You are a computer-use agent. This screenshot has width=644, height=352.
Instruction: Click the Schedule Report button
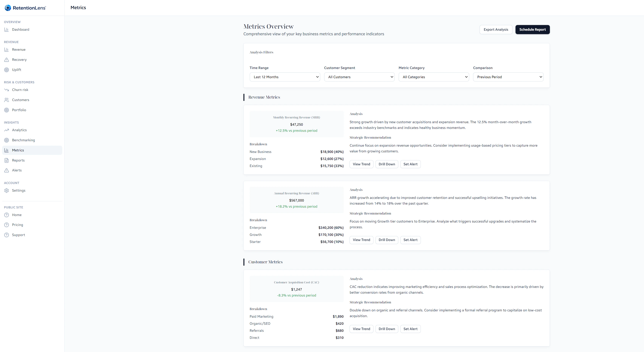coord(532,29)
